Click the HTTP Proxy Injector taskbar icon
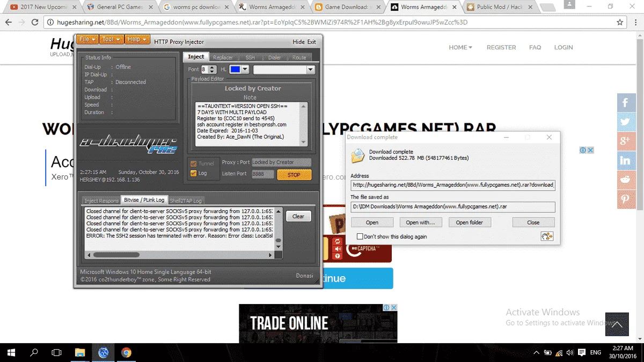This screenshot has height=362, width=644. point(104,352)
